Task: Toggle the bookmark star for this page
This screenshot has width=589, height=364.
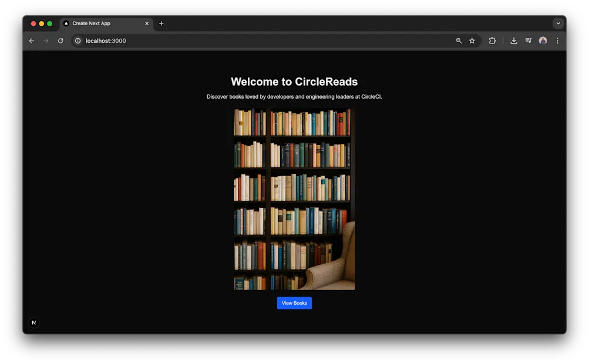Action: 472,41
